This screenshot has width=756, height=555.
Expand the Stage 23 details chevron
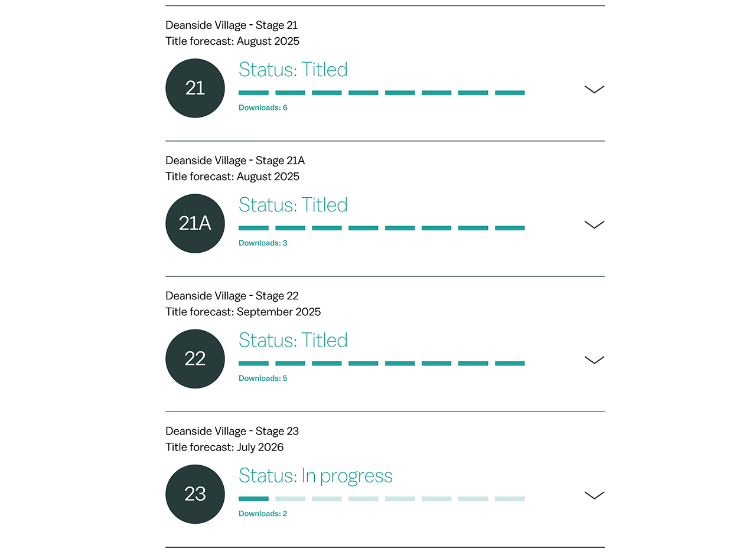click(x=594, y=495)
